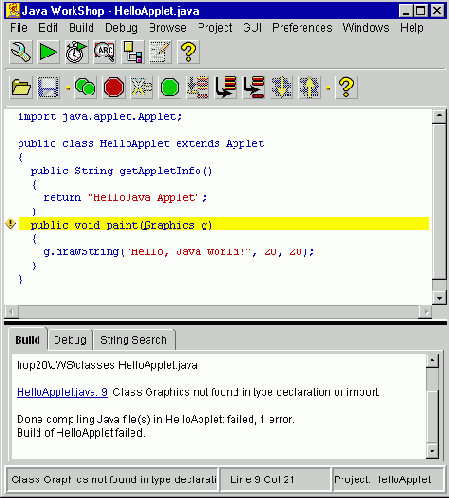Click editor vertical scrollbar down arrow
The image size is (449, 498).
[x=439, y=298]
